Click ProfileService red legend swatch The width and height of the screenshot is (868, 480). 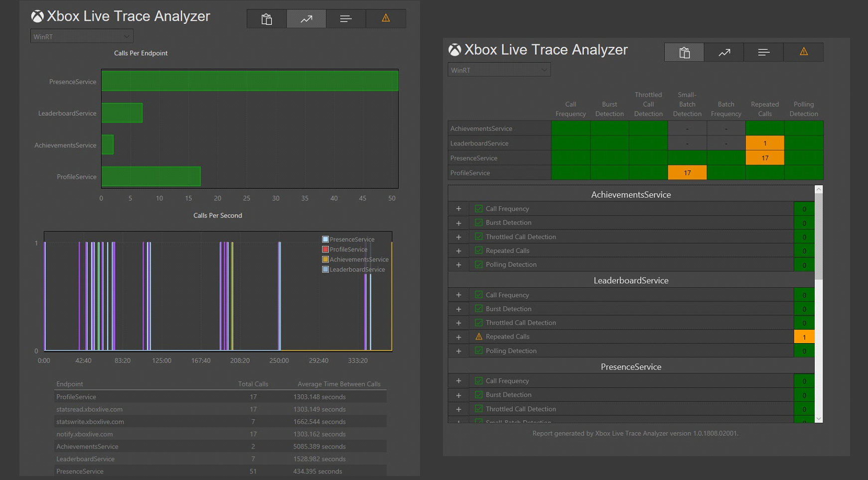click(x=325, y=249)
